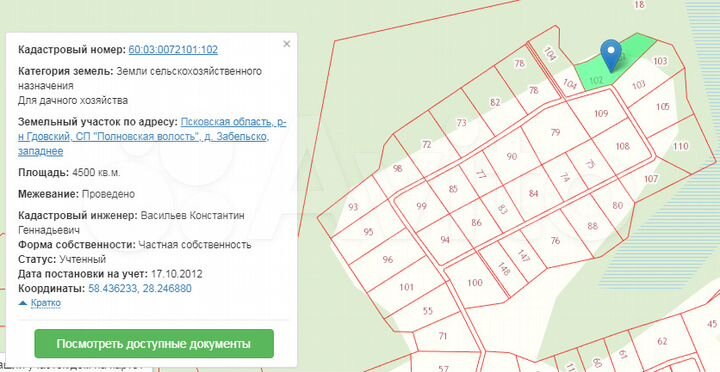Click the Статус: Учтенный text

62,259
